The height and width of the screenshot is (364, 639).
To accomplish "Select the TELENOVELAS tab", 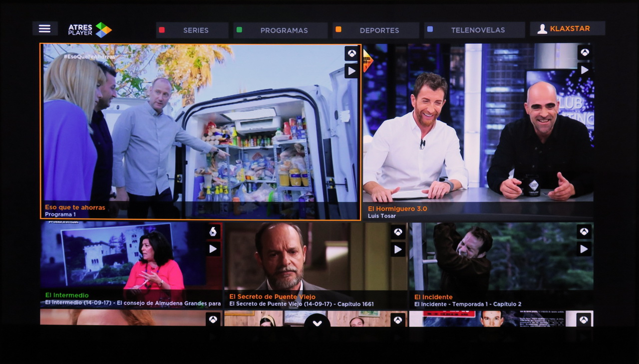I will click(x=474, y=30).
